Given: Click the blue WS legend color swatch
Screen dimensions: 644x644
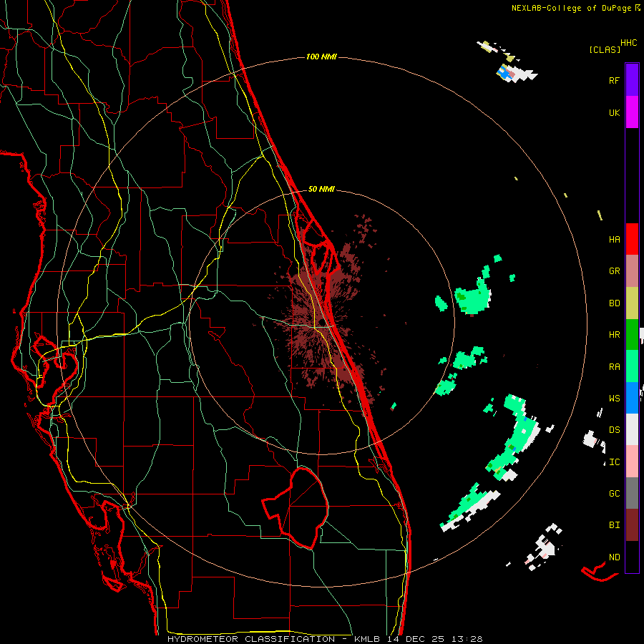Looking at the screenshot, I should coord(632,398).
